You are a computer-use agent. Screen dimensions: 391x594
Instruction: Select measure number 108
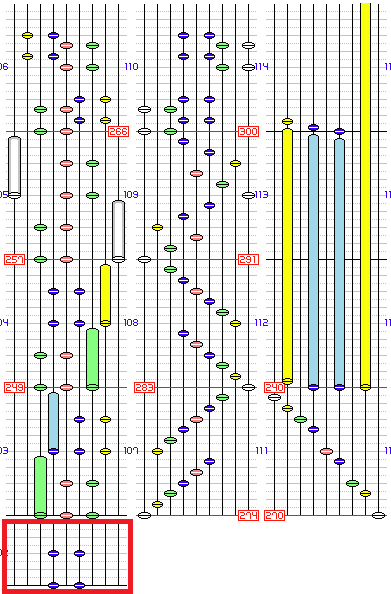[131, 323]
